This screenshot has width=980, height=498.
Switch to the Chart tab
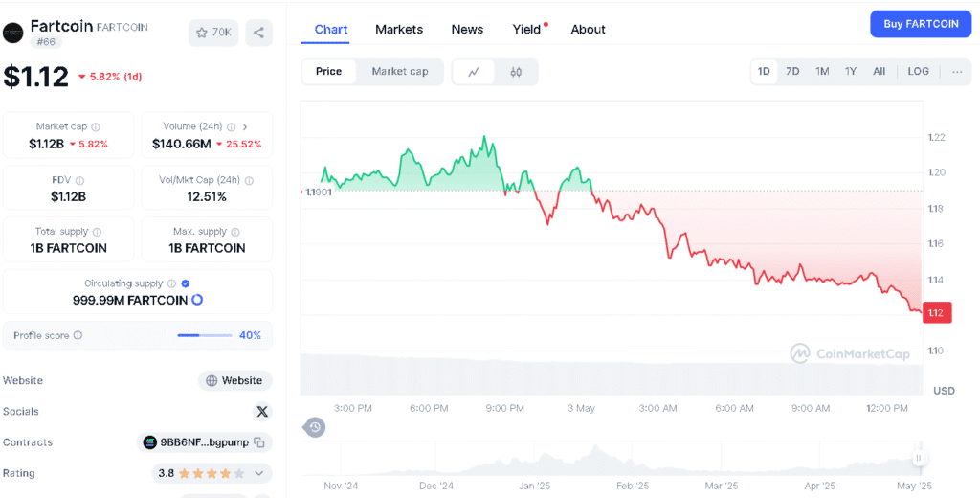[331, 30]
